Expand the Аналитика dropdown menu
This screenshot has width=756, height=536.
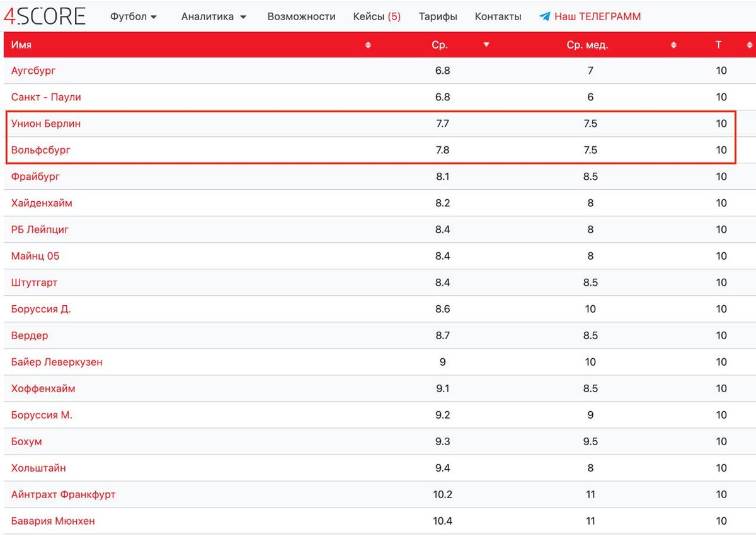click(x=214, y=16)
